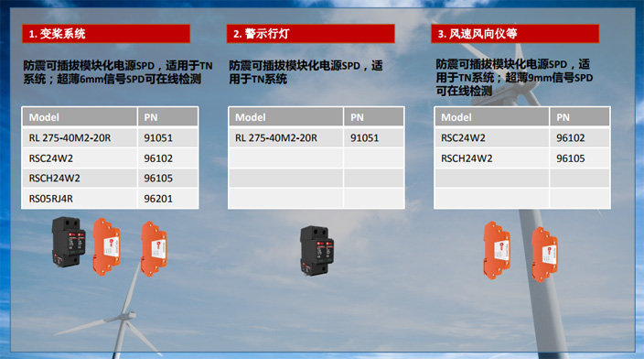The height and width of the screenshot is (359, 644).
Task: Select the RL 275-40M2-20R cell in first table
Action: pos(80,137)
